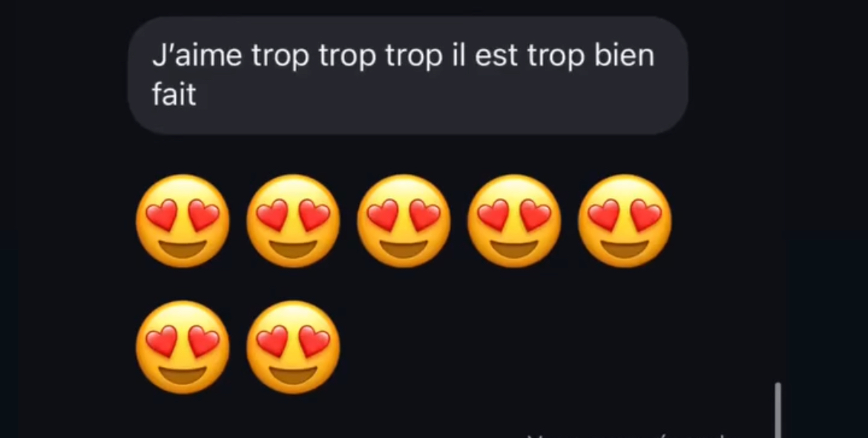Click the second "trop" in the message
The height and width of the screenshot is (438, 868).
click(347, 58)
